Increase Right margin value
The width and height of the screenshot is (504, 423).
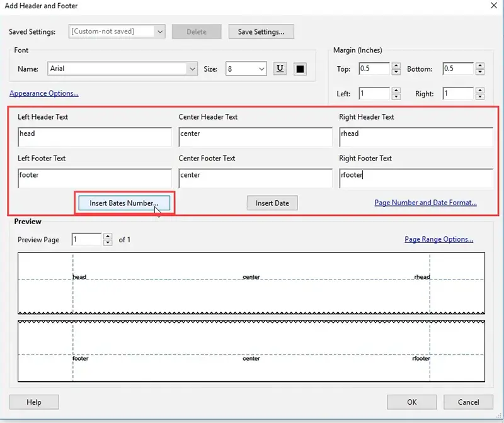click(x=480, y=90)
